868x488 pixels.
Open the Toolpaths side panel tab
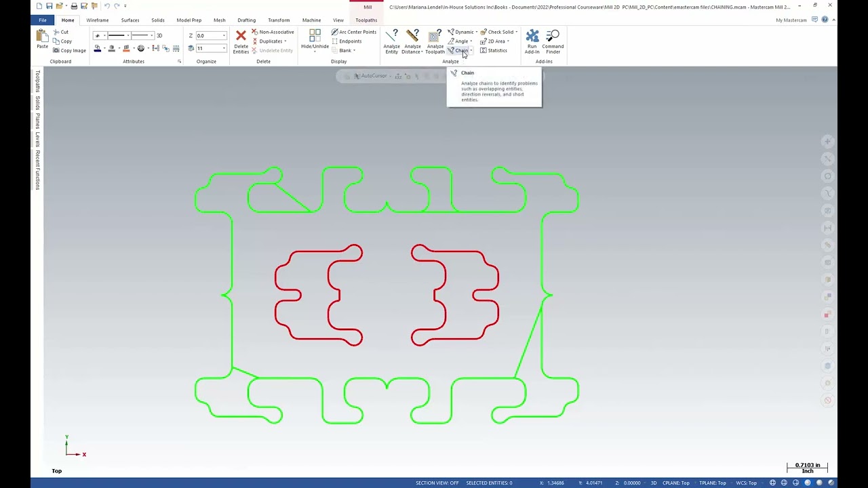pos(37,81)
